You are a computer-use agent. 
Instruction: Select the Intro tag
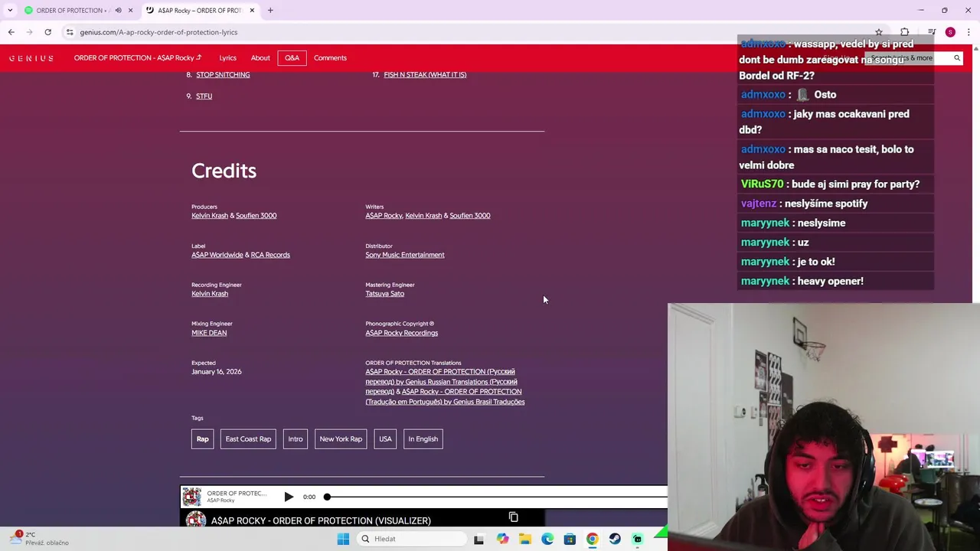pyautogui.click(x=296, y=439)
